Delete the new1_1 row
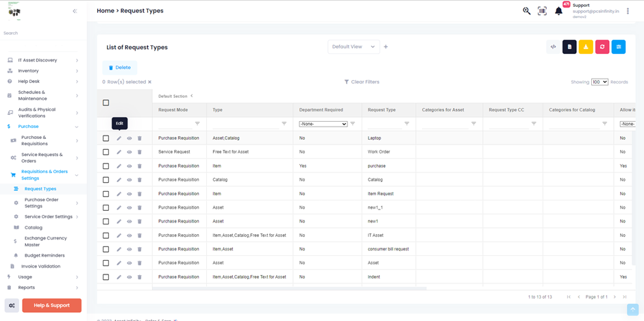Viewport: 644px width, 321px height. point(139,207)
